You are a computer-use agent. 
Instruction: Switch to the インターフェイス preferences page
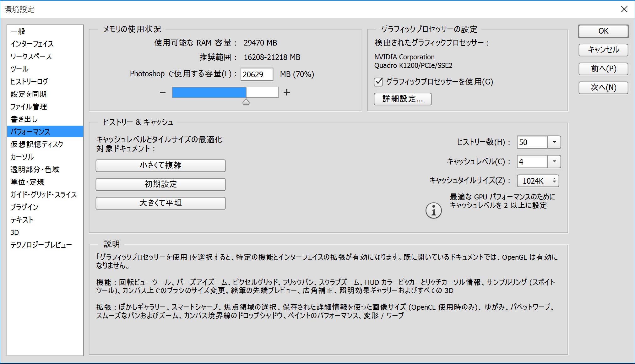31,44
